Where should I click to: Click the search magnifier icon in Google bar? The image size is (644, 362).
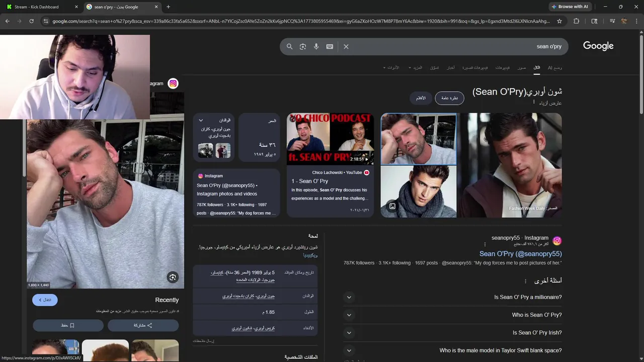coord(289,46)
